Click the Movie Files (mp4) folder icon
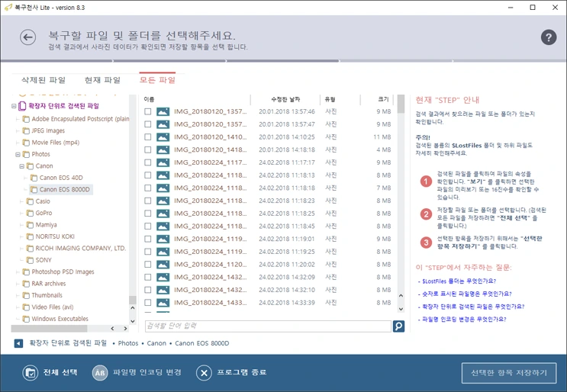The width and height of the screenshot is (567, 392). [26, 143]
